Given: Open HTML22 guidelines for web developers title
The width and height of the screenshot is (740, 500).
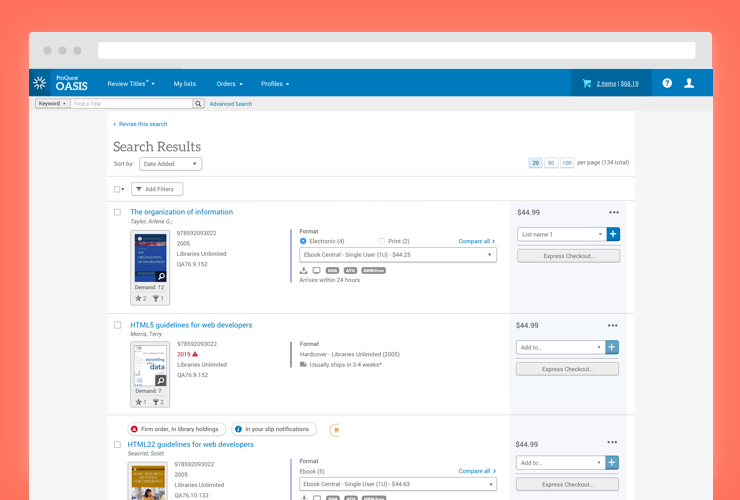Looking at the screenshot, I should [x=191, y=444].
